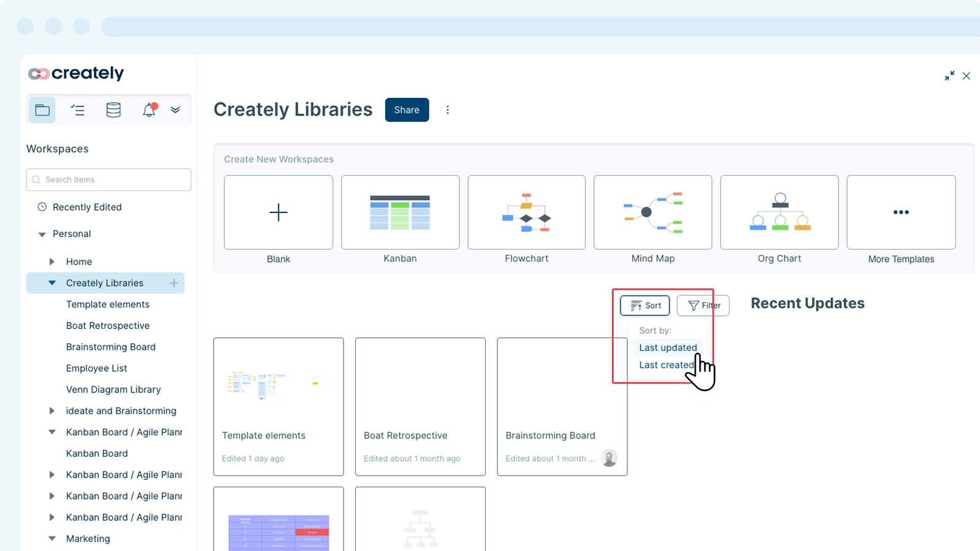Screen dimensions: 980x551
Task: Click the user avatar on Brainstorming Board card
Action: [x=609, y=458]
